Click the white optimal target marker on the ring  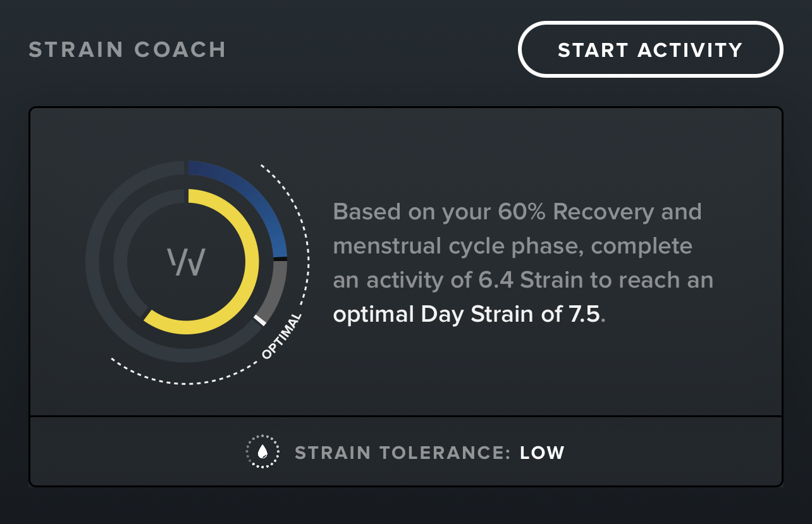[260, 320]
